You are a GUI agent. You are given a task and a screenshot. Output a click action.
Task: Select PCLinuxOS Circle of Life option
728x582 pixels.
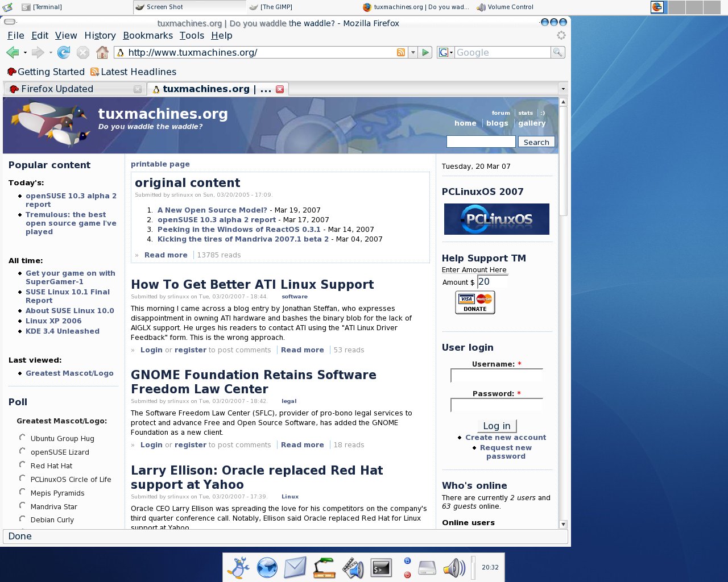tap(22, 479)
